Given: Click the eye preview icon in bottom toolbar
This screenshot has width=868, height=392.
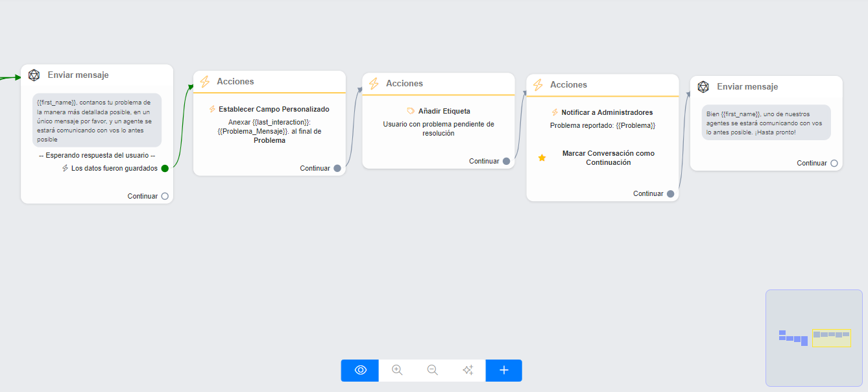Looking at the screenshot, I should 361,370.
